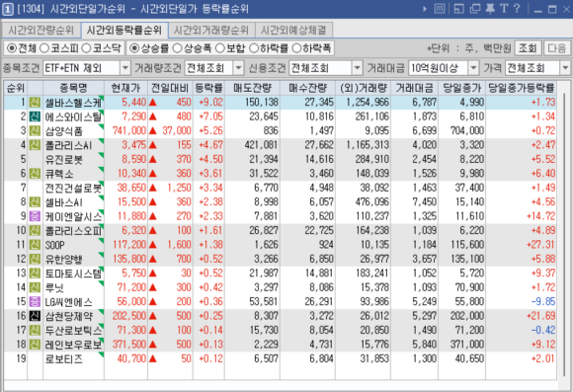Click the memo icon in title bar
573x392 pixels.
pos(440,9)
